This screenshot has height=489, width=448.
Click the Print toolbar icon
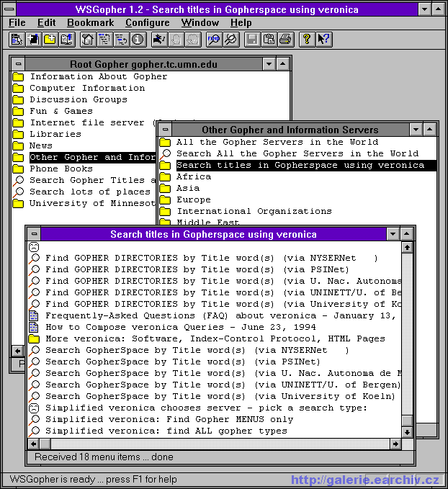pos(285,40)
